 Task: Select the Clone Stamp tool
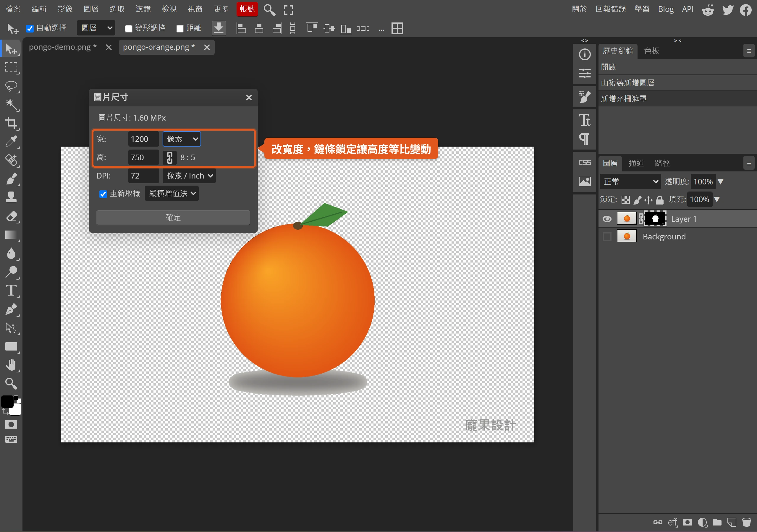11,197
